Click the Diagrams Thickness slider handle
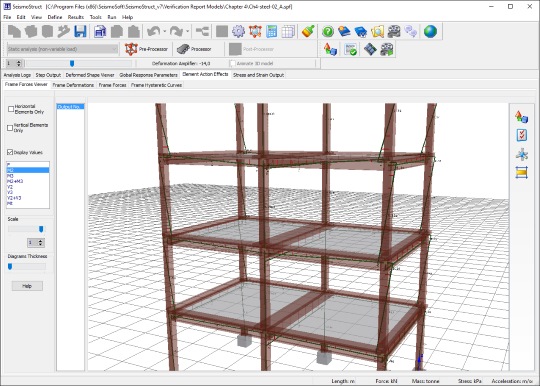Screen dimensions: 540x386 click(x=10, y=267)
